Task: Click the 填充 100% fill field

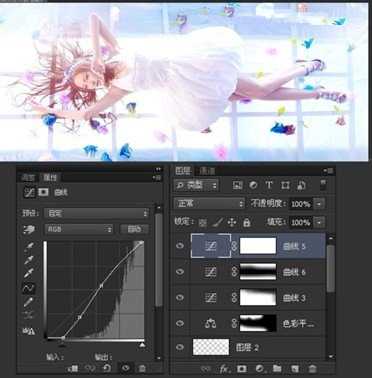Action: point(301,222)
